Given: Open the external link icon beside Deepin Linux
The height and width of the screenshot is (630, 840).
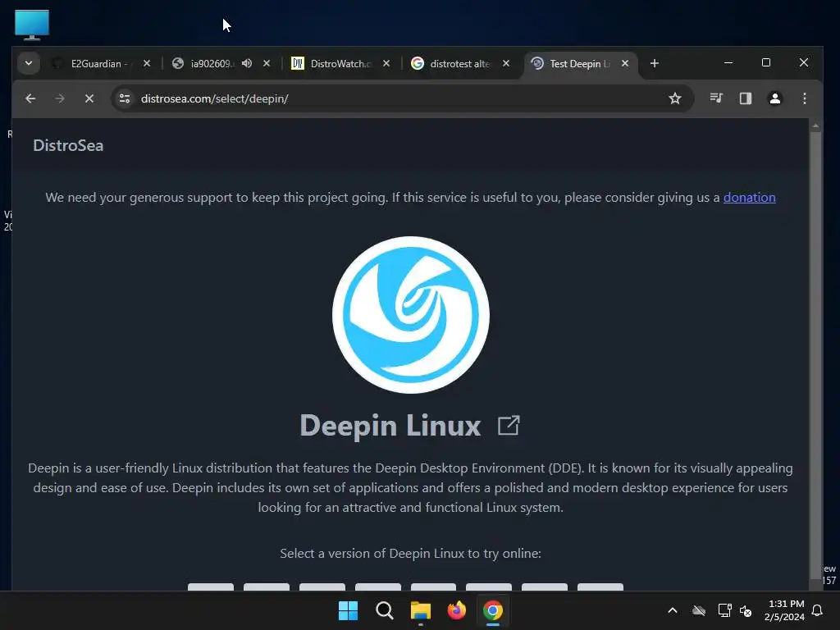Looking at the screenshot, I should click(x=509, y=426).
